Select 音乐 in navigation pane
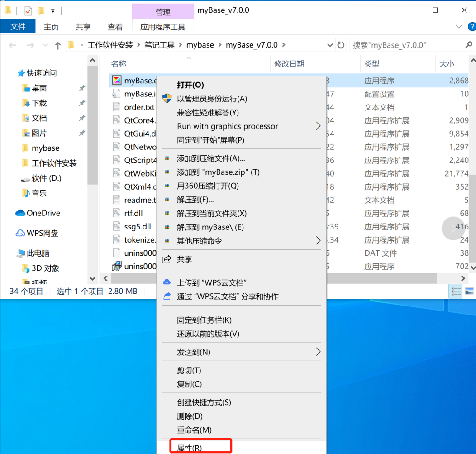The width and height of the screenshot is (476, 454). coord(39,193)
